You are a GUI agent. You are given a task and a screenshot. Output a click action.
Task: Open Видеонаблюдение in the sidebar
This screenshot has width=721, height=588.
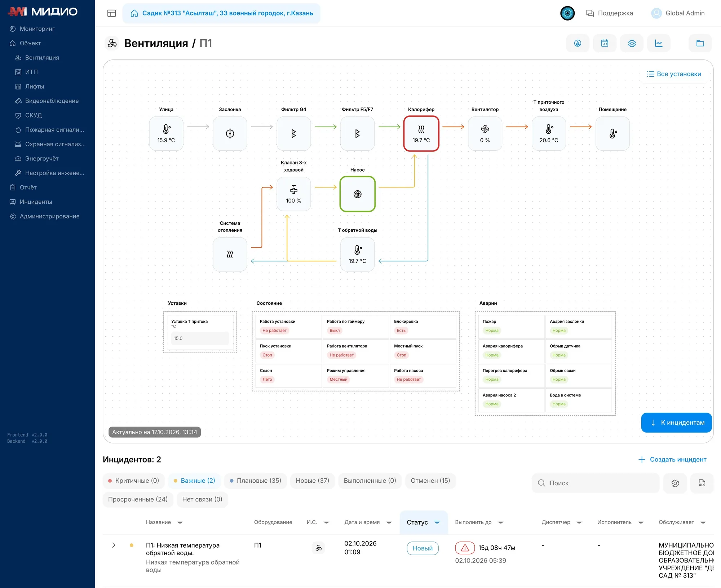[52, 101]
